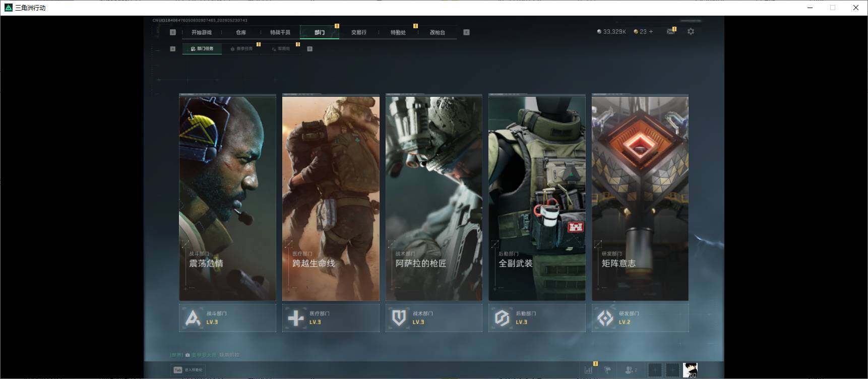The width and height of the screenshot is (868, 379).
Task: Open the 全副武装 logistics department card
Action: [537, 198]
